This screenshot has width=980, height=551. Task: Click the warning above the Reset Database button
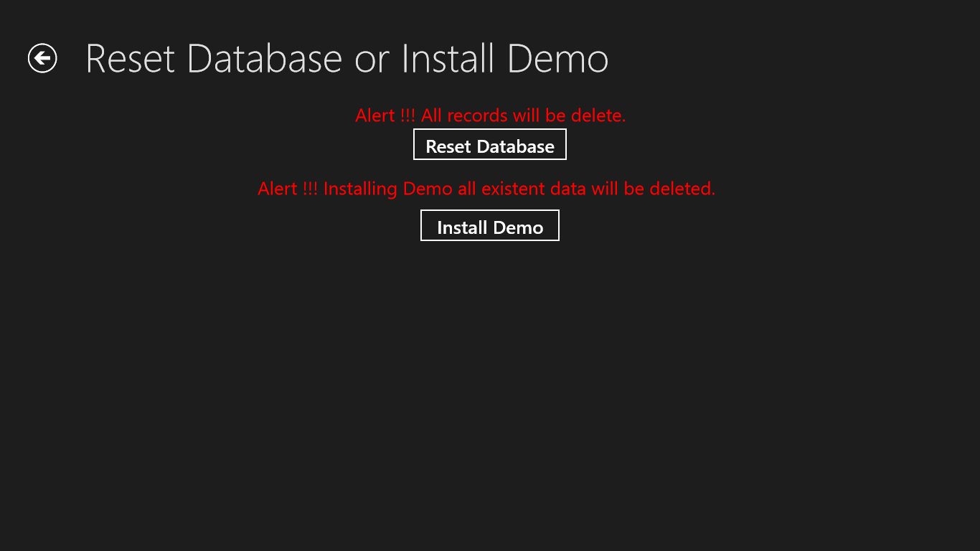pos(490,116)
